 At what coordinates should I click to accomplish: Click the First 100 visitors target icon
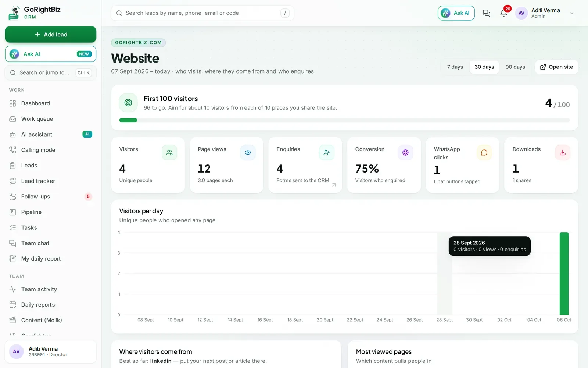click(128, 103)
